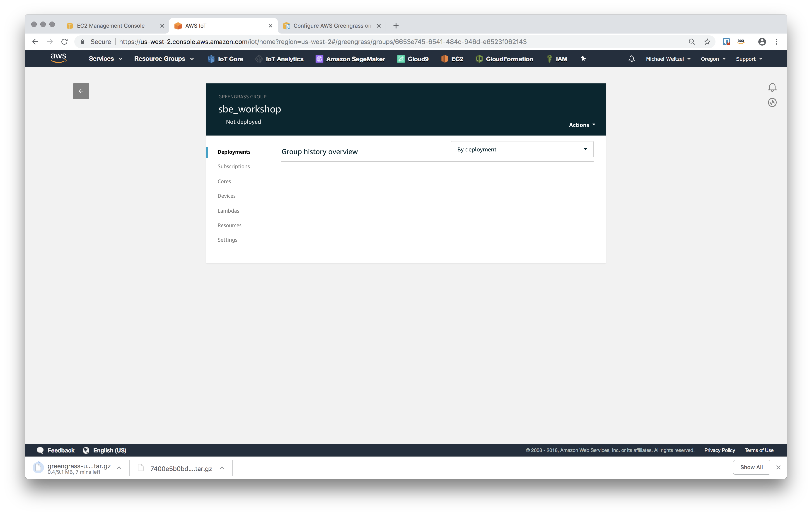Select Resources in side menu
Screen dimensions: 812x515
tap(229, 225)
